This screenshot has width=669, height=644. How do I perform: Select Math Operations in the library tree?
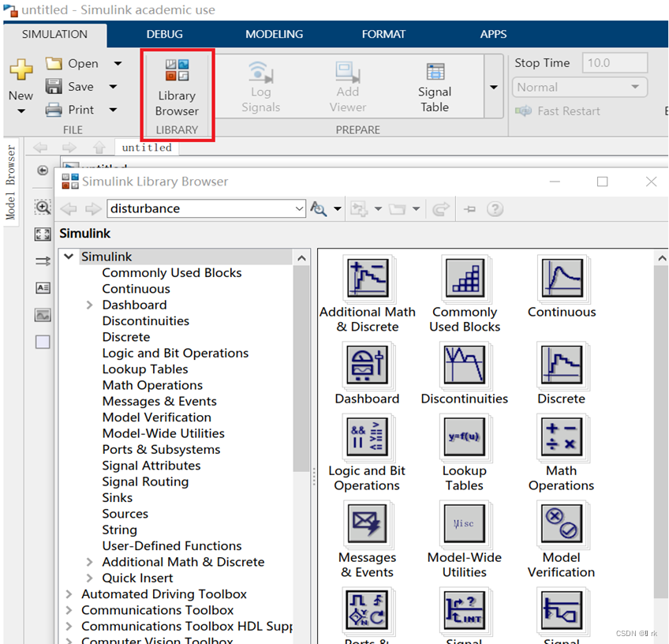pos(152,385)
